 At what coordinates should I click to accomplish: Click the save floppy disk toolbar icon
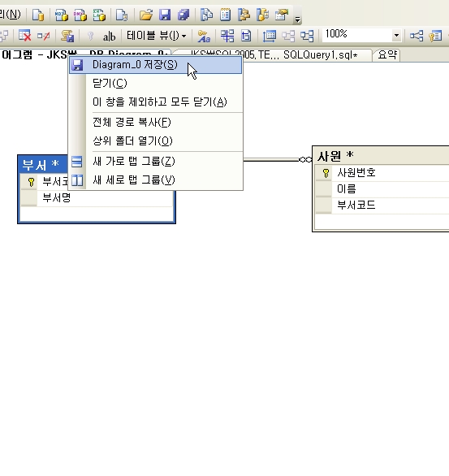(165, 15)
